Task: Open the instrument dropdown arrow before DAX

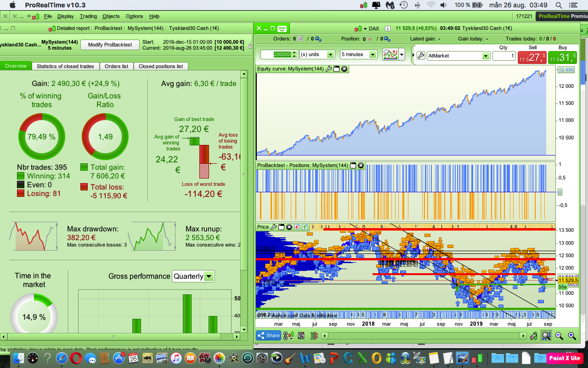Action: [x=365, y=29]
